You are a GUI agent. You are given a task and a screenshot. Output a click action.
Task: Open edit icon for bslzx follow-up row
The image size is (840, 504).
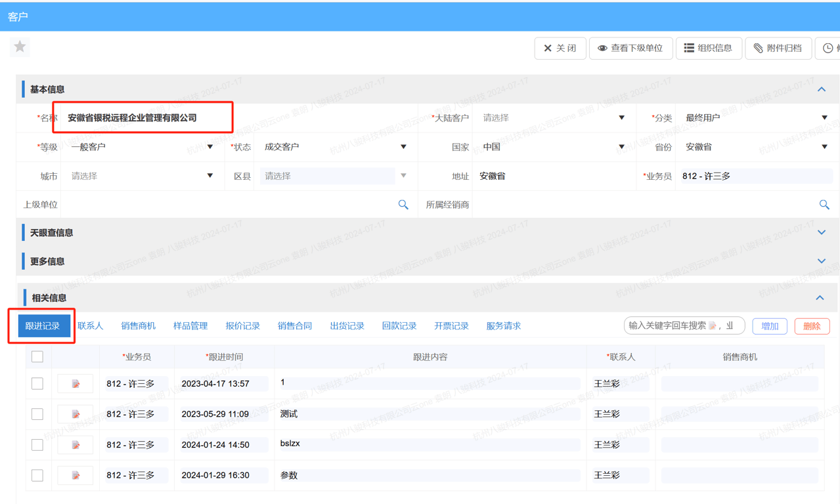[x=76, y=445]
